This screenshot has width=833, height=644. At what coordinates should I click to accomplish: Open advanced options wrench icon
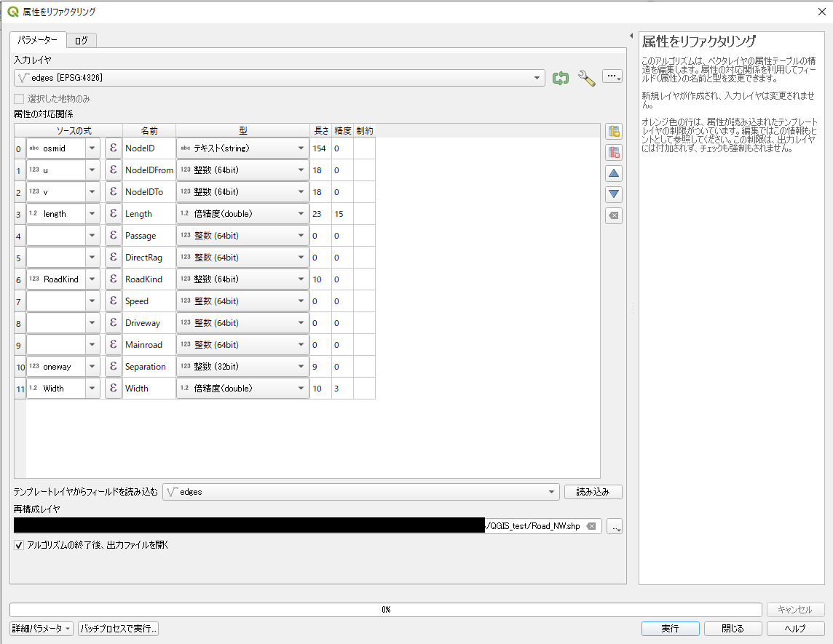point(586,78)
